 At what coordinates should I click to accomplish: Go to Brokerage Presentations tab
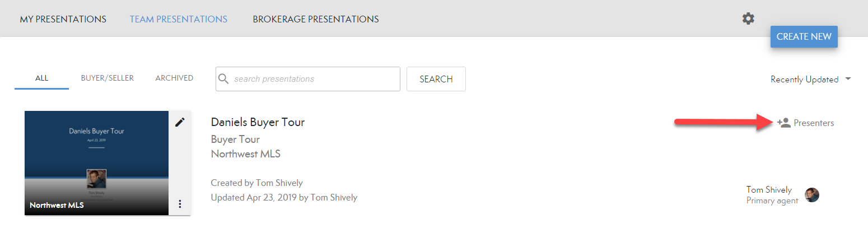(316, 19)
